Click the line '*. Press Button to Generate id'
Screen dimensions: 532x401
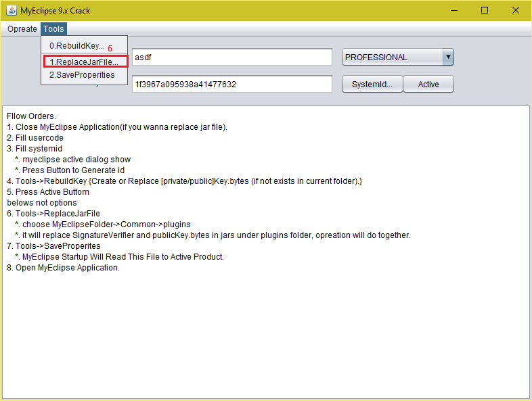[x=70, y=170]
